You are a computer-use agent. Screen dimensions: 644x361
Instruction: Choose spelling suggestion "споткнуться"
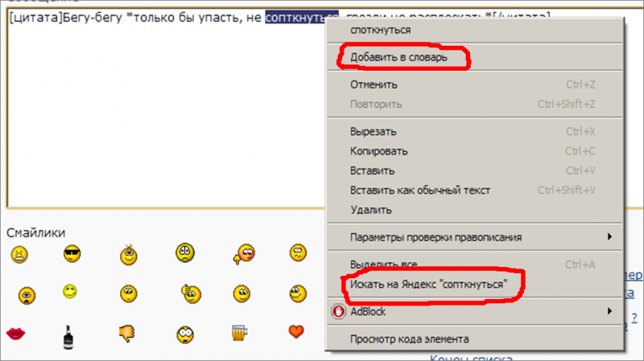(x=380, y=30)
